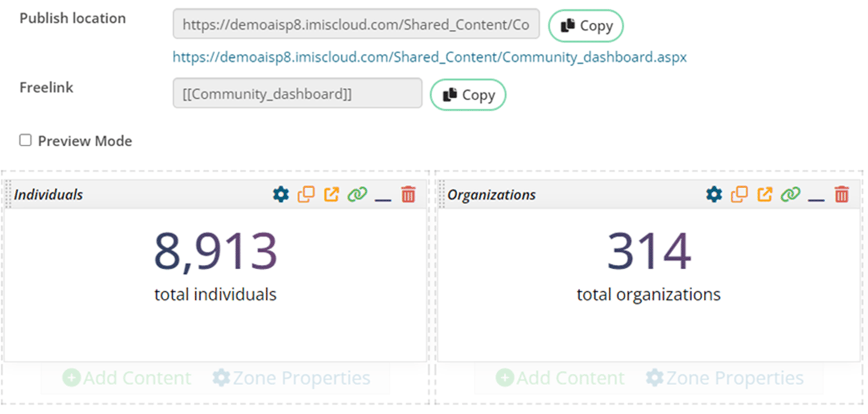Open the Community_dashboard.aspx link
This screenshot has height=414, width=868.
(x=429, y=57)
